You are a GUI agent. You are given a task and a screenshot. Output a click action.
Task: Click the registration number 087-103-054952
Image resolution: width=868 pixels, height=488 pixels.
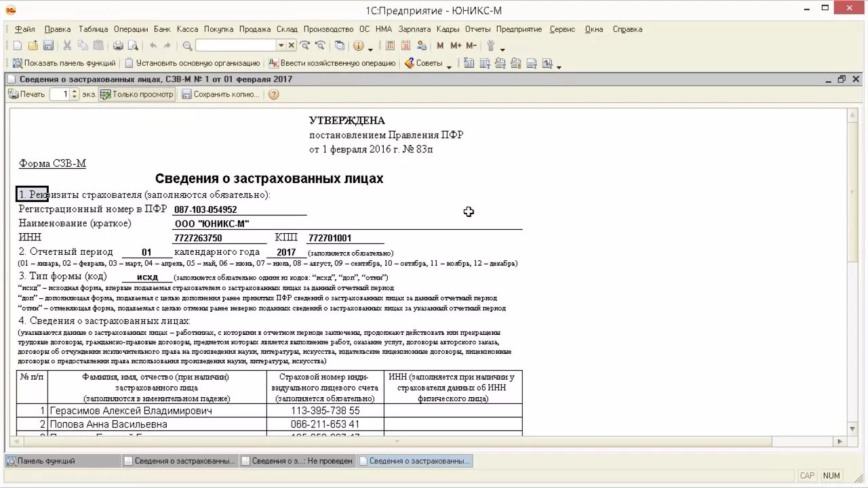tap(206, 210)
